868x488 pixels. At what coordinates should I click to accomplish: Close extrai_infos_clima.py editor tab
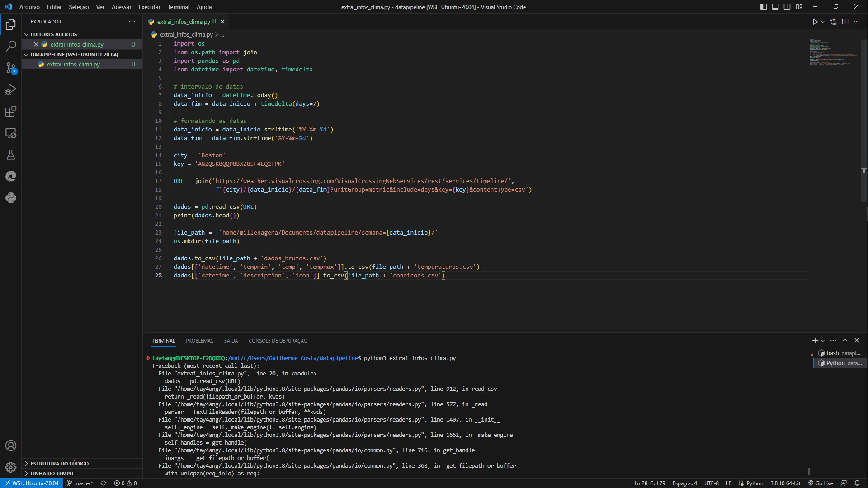[x=222, y=22]
